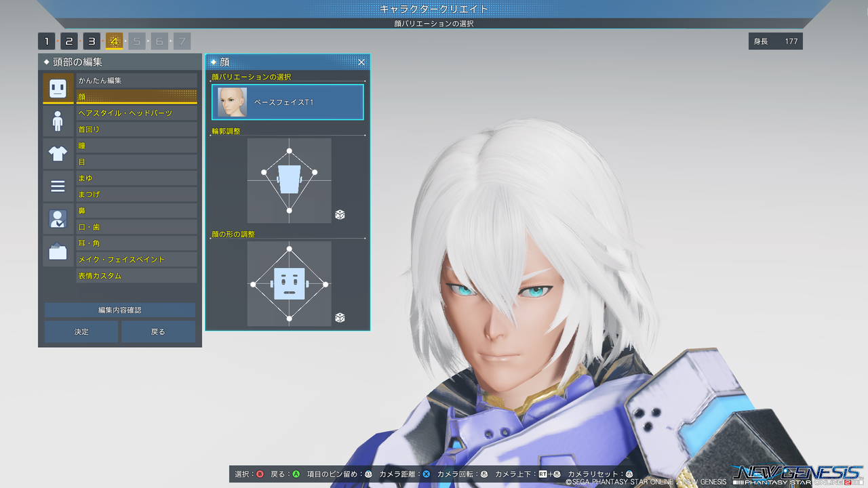Close the 顔 panel
The height and width of the screenshot is (488, 868).
tap(361, 62)
